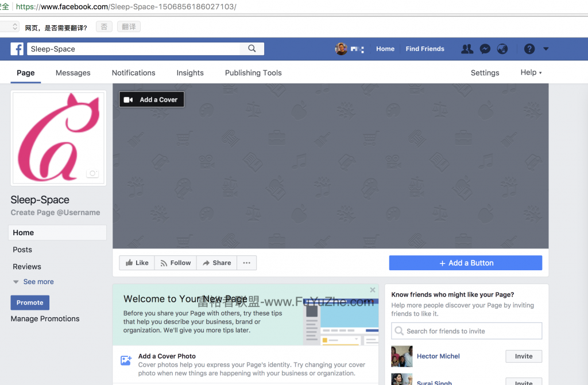Select Reviews in the left sidebar
Screen dimensions: 588x385
tap(27, 267)
